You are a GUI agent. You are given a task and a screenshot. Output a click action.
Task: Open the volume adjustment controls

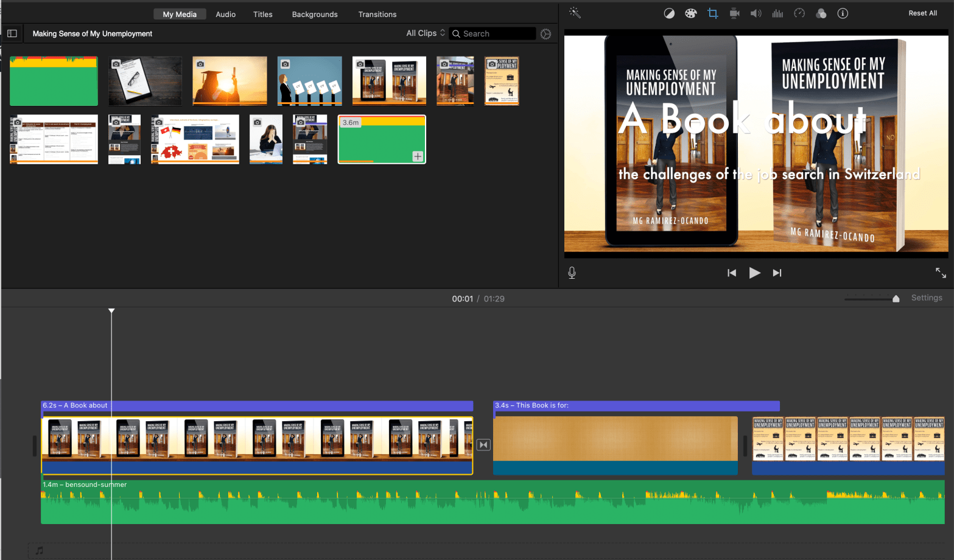pyautogui.click(x=756, y=13)
